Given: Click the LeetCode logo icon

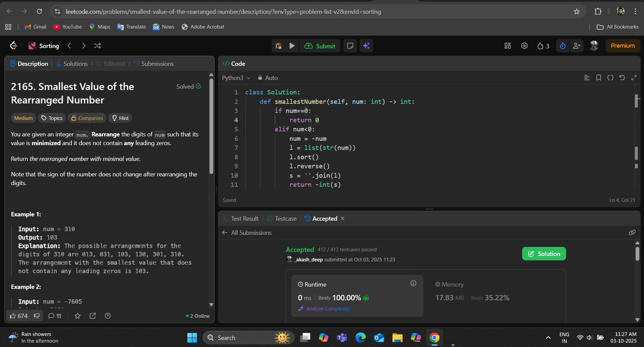Looking at the screenshot, I should [13, 46].
